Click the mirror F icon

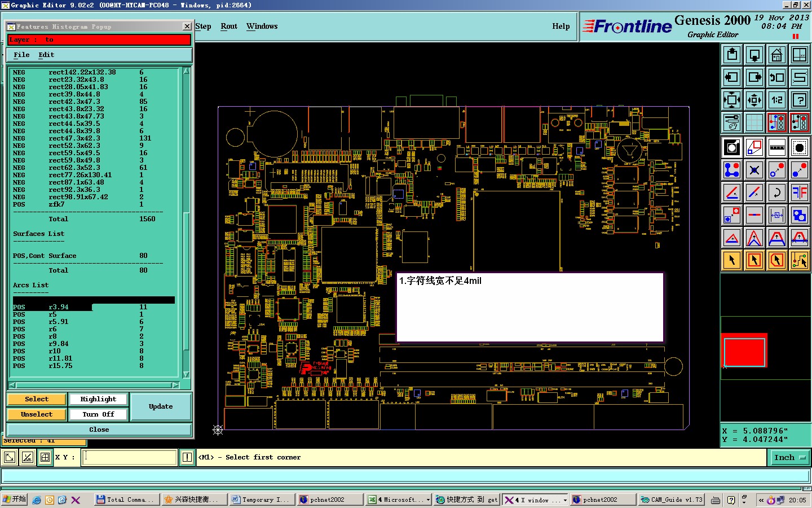pos(800,192)
